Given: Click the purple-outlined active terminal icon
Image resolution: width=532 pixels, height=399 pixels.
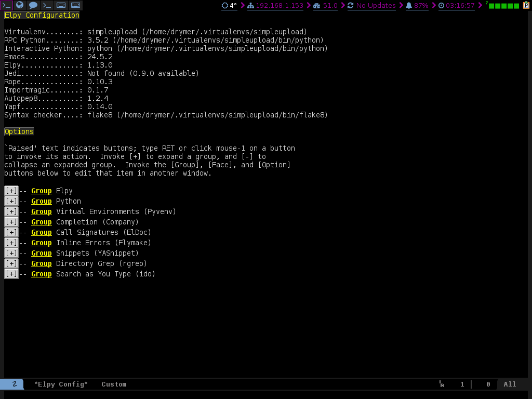Looking at the screenshot, I should click(x=7, y=5).
